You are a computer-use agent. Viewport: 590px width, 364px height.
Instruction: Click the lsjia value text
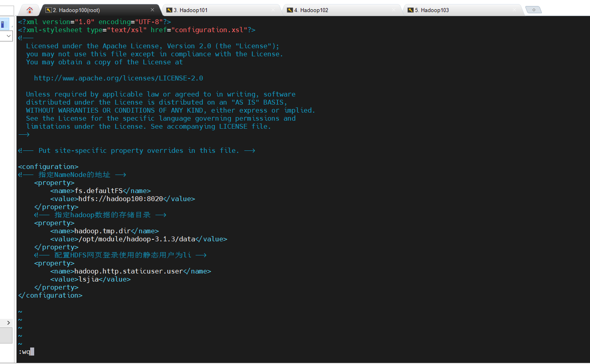[x=88, y=279]
